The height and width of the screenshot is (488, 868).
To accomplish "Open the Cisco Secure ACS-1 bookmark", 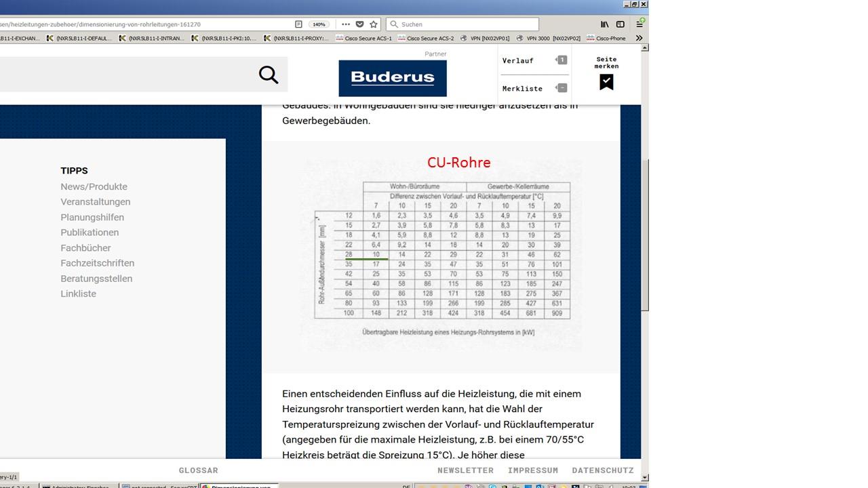I will (363, 39).
